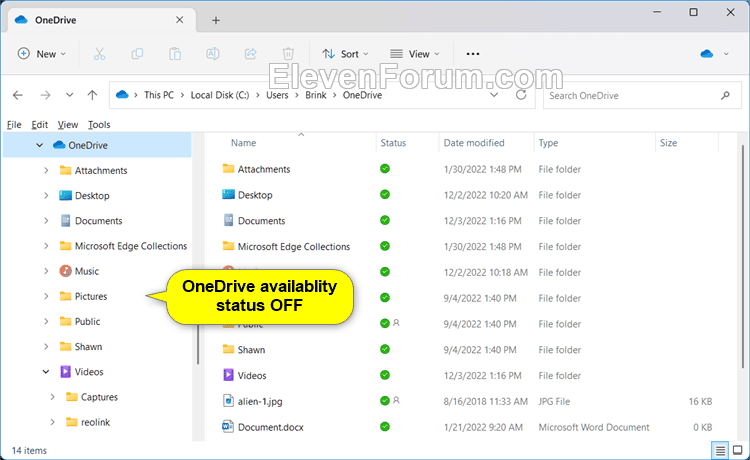Go forward with the right arrow

point(45,95)
